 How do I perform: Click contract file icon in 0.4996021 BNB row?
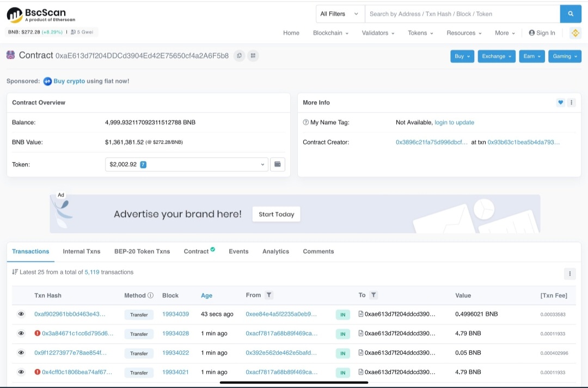point(361,314)
